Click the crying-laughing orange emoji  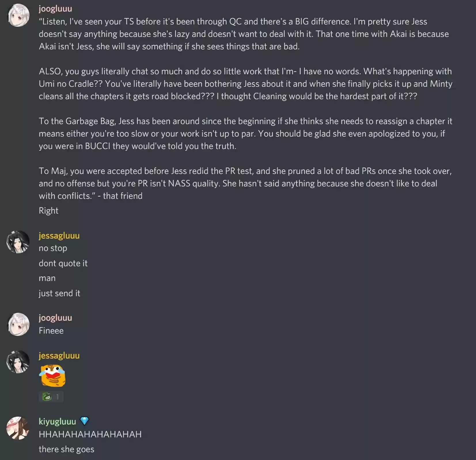pos(53,376)
